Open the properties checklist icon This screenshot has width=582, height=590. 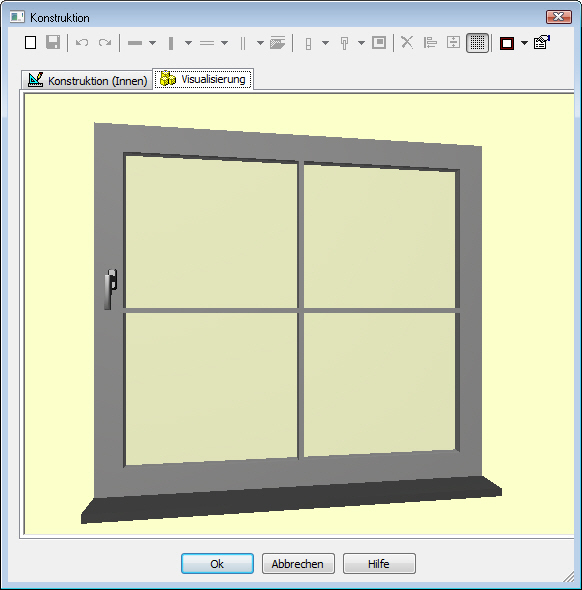[x=542, y=43]
